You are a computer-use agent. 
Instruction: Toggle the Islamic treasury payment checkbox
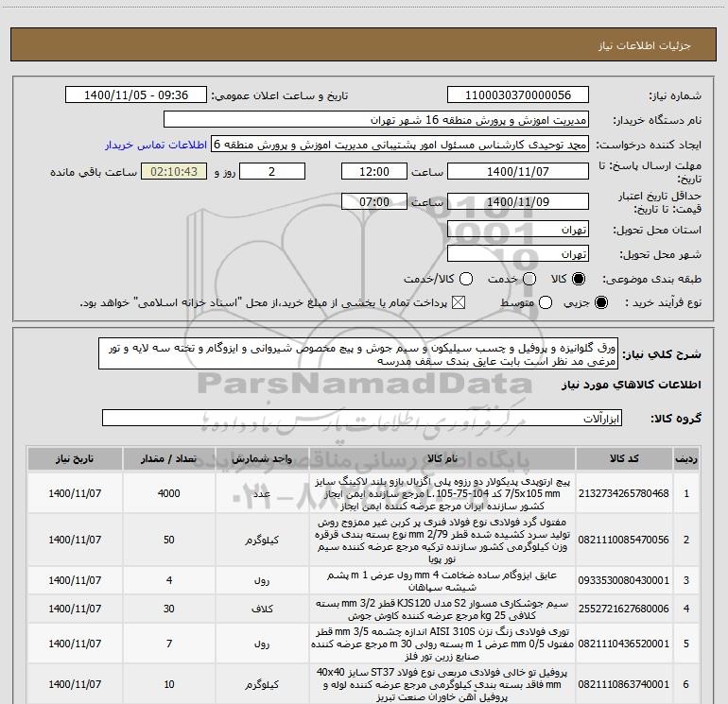tap(459, 302)
